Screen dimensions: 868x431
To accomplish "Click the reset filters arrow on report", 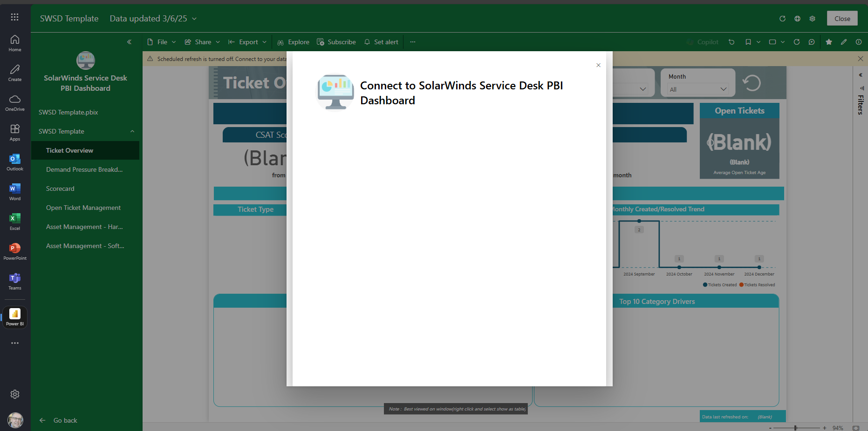I will coord(752,83).
